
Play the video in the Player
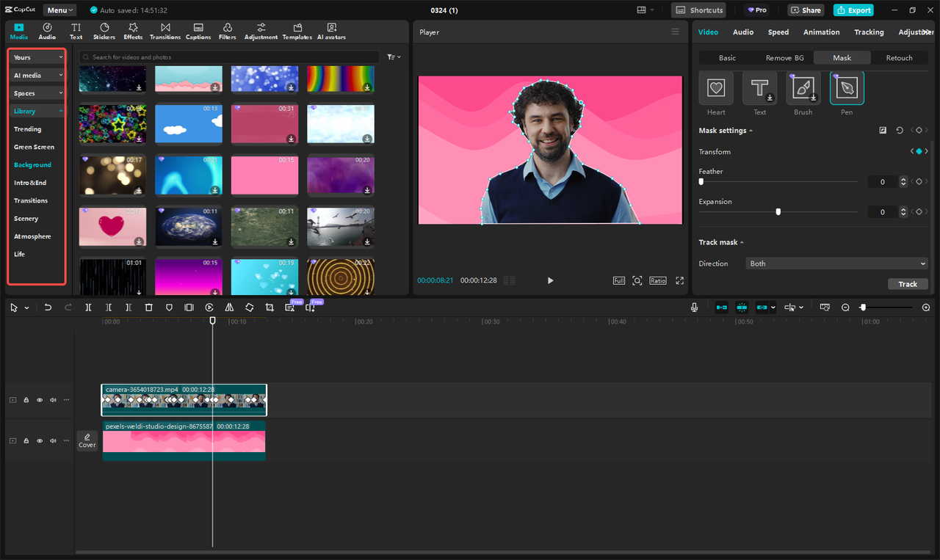point(550,280)
